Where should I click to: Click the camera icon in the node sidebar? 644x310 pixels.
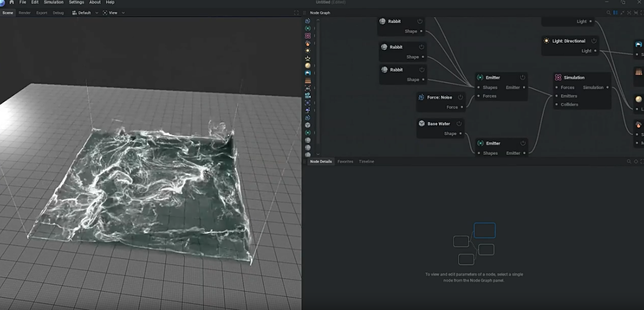(x=308, y=95)
